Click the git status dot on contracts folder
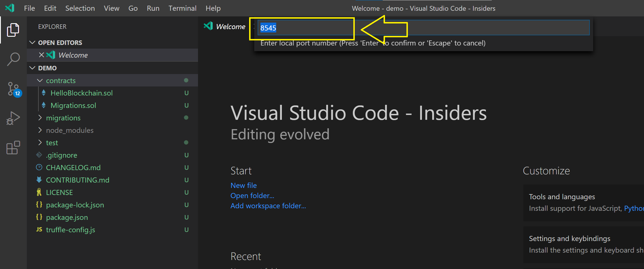The width and height of the screenshot is (644, 269). (x=186, y=80)
